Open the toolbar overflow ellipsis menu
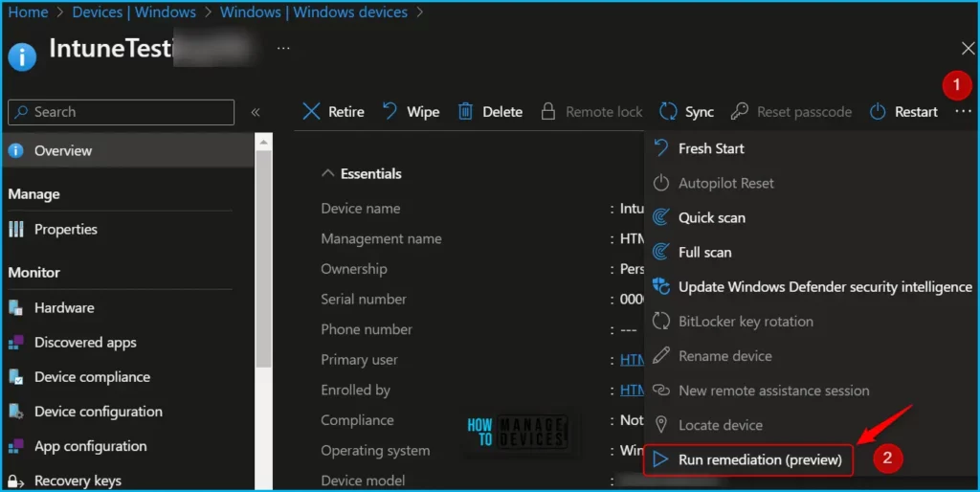The image size is (980, 492). click(963, 111)
